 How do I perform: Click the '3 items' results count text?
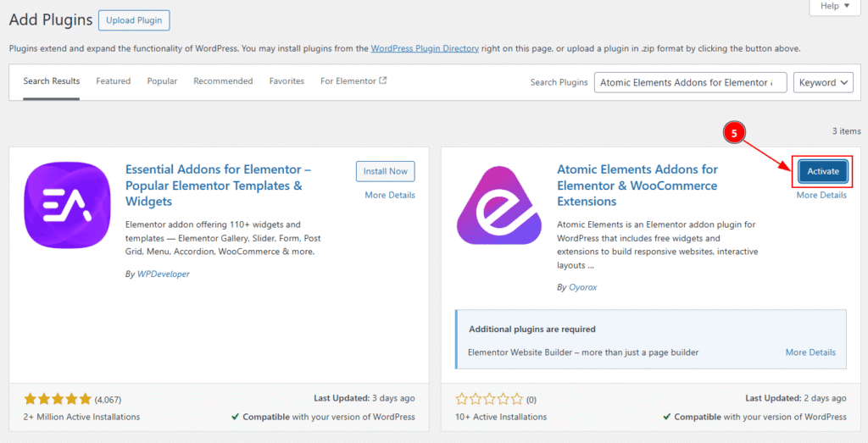(x=847, y=131)
